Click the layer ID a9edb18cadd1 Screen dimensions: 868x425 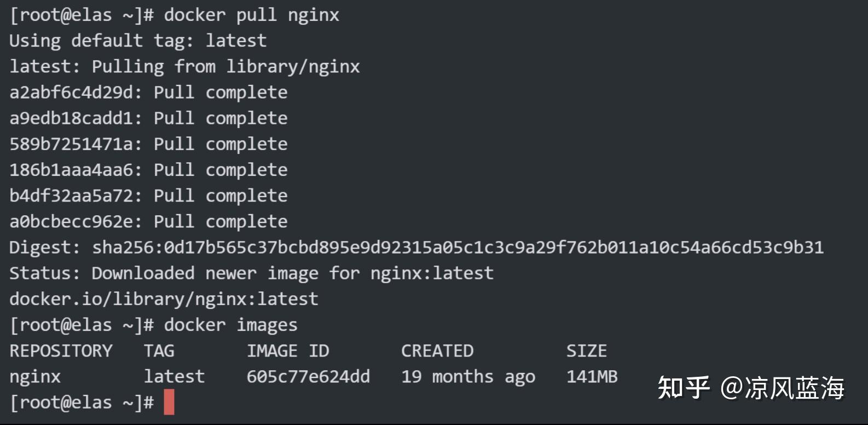pyautogui.click(x=71, y=118)
